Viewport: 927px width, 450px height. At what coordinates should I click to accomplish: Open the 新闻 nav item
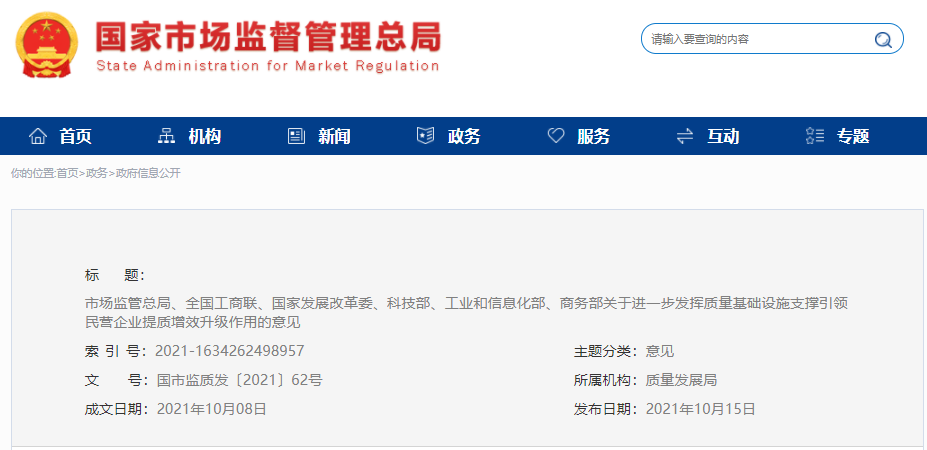coord(334,137)
